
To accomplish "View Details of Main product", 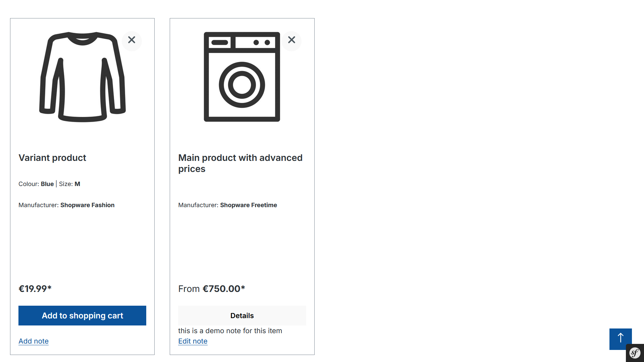I will click(242, 315).
